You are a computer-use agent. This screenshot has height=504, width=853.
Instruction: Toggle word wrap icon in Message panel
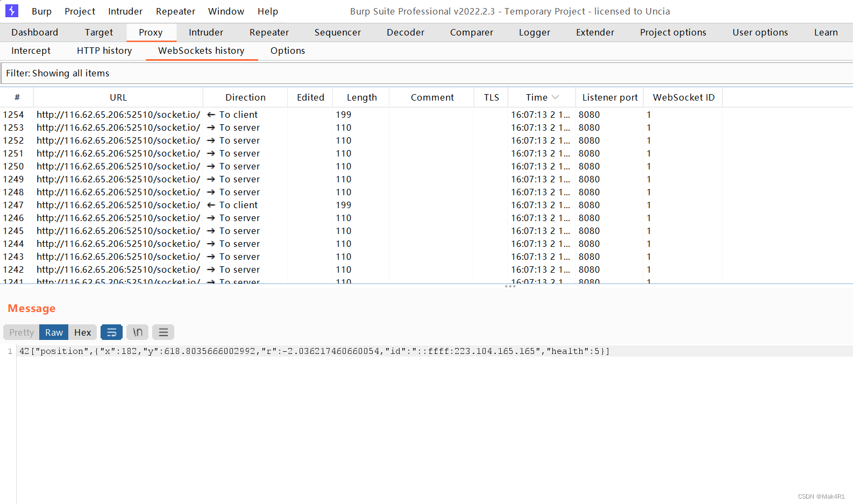point(112,332)
